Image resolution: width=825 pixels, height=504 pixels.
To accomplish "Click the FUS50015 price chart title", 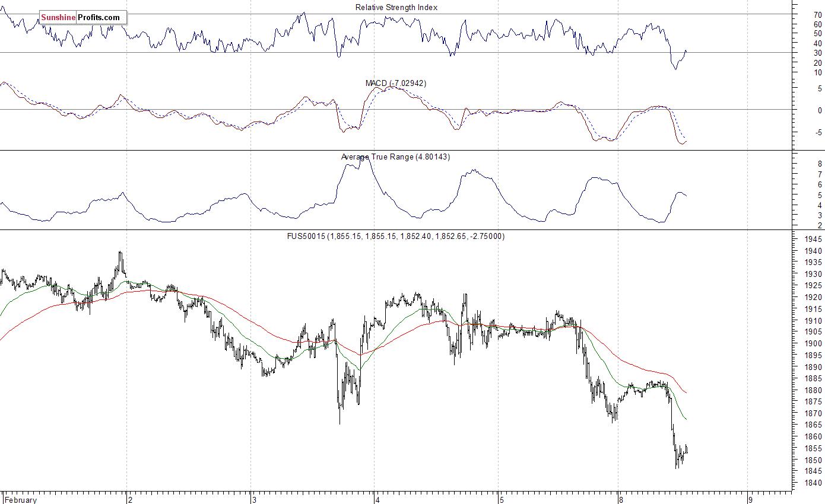I will pyautogui.click(x=396, y=236).
